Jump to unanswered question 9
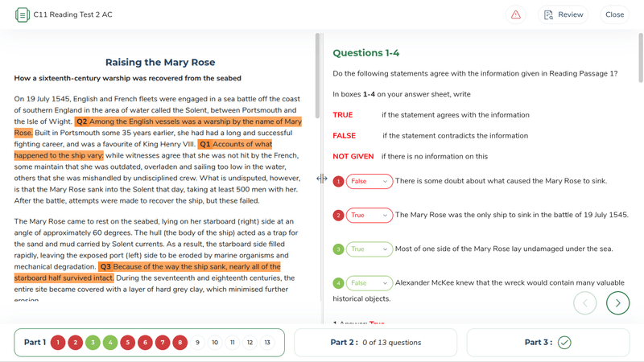This screenshot has width=644, height=362. click(x=197, y=343)
